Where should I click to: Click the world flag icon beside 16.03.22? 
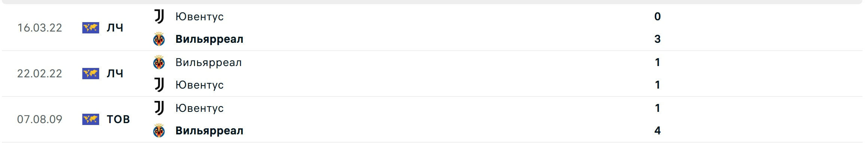click(91, 28)
